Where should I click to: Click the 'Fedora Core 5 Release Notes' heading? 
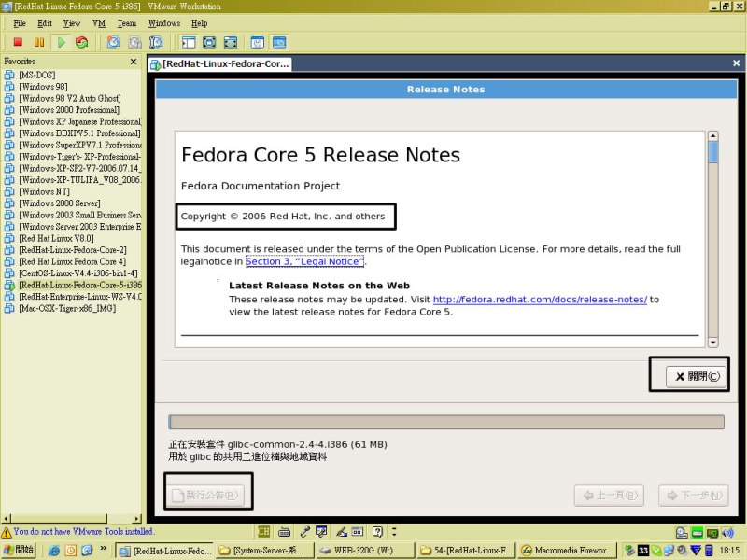coord(320,155)
